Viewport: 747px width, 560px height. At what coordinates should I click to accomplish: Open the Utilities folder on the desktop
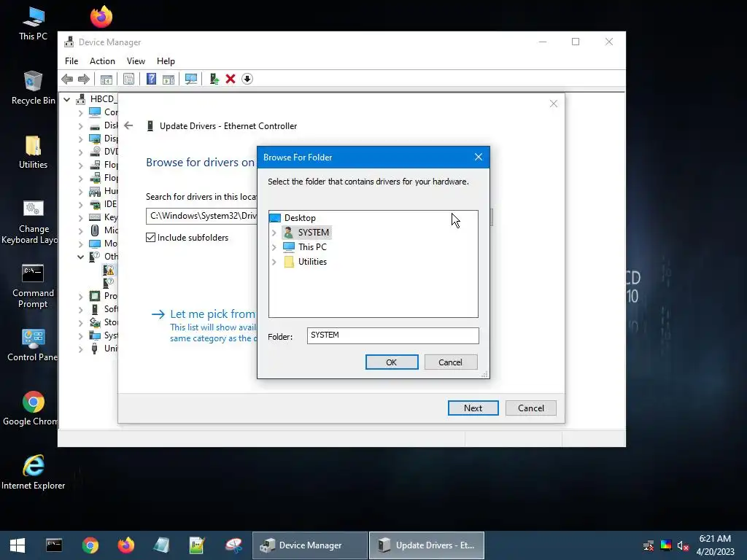pos(34,152)
